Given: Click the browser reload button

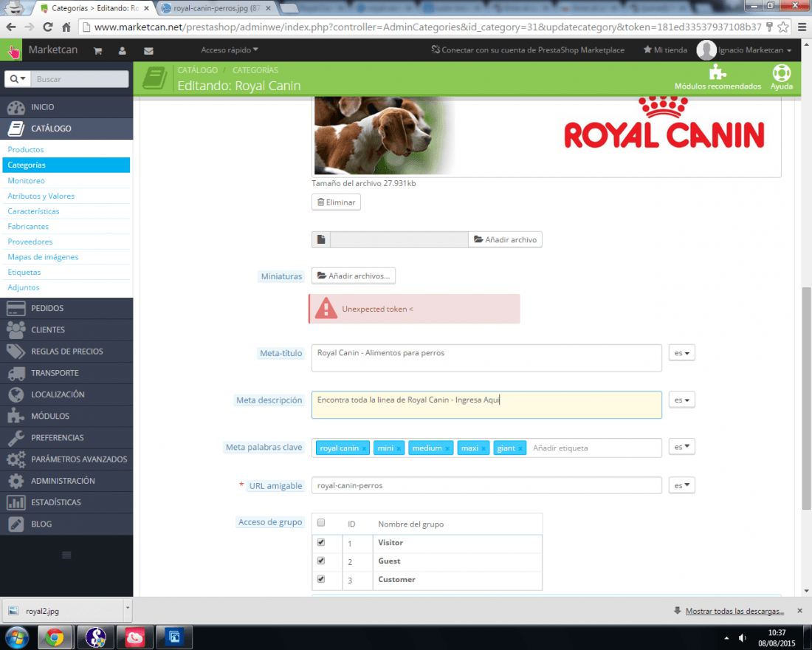Looking at the screenshot, I should (48, 27).
